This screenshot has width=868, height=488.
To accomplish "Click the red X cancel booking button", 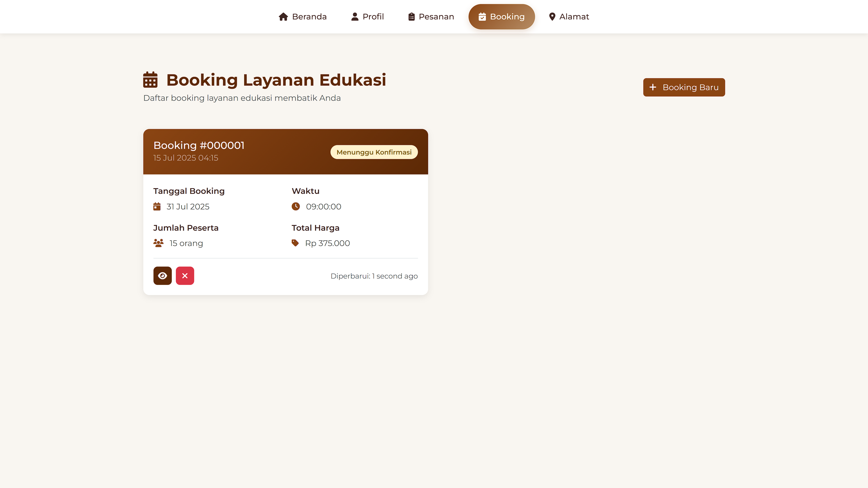I will (x=185, y=276).
